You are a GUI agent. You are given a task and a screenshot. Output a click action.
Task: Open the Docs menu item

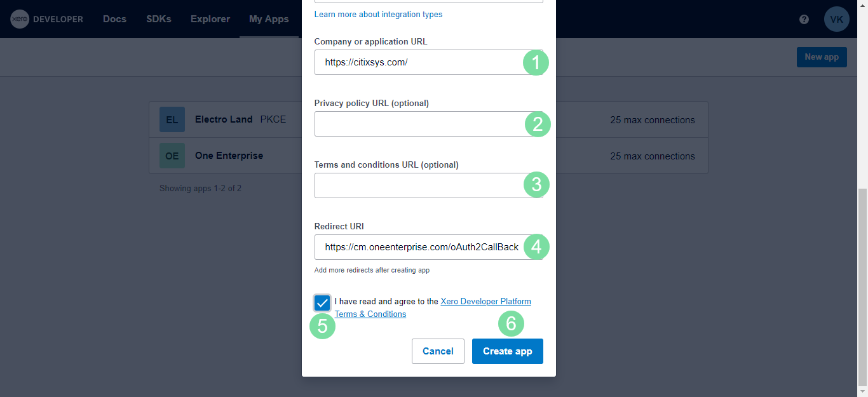tap(114, 19)
